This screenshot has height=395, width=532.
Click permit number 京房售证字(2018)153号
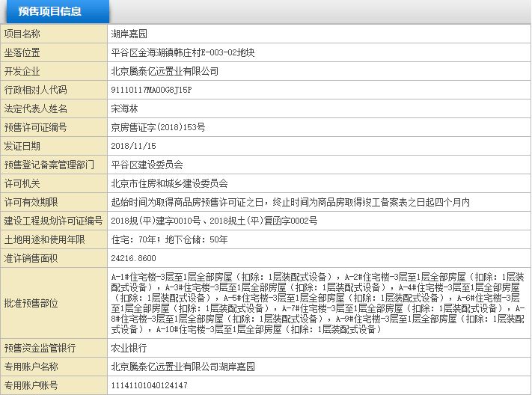pyautogui.click(x=158, y=127)
